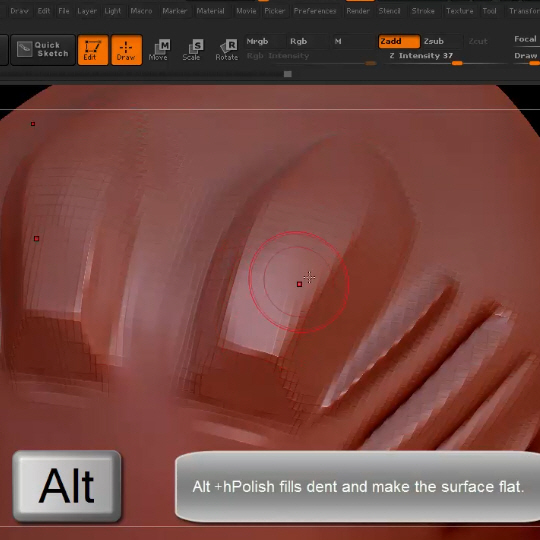The height and width of the screenshot is (540, 540).
Task: Open the File menu
Action: 64,11
